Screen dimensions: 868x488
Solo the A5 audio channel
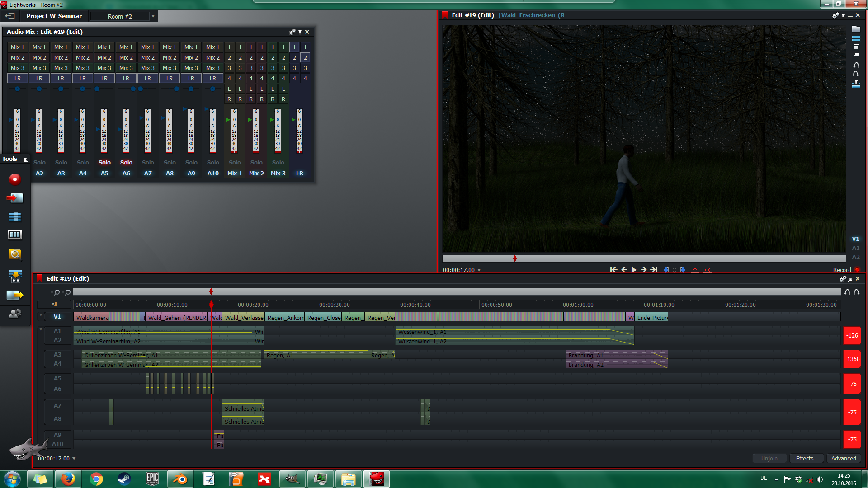[104, 162]
